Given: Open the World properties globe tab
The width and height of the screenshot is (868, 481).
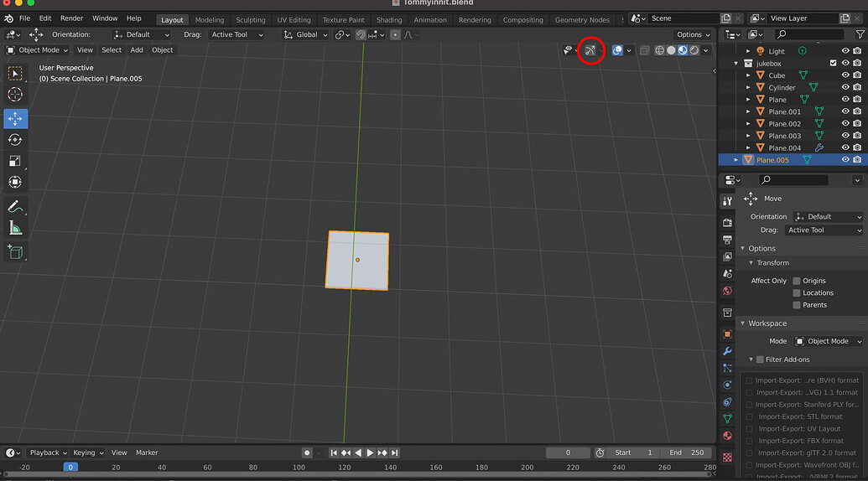Looking at the screenshot, I should click(727, 291).
